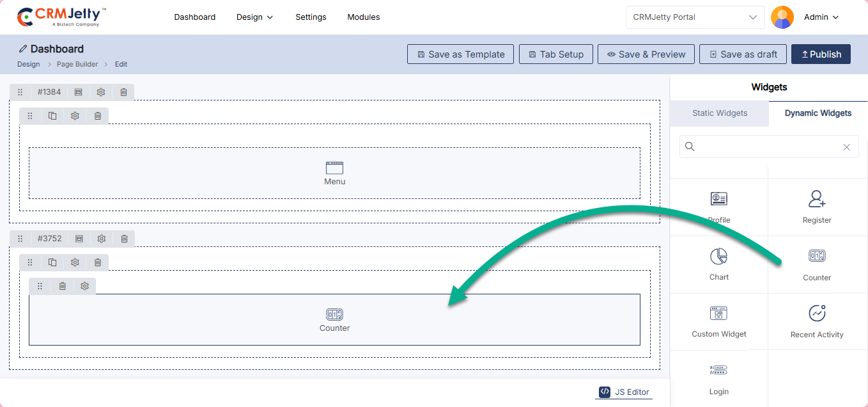This screenshot has height=407, width=868.
Task: Clear the widget search with X
Action: pyautogui.click(x=846, y=147)
